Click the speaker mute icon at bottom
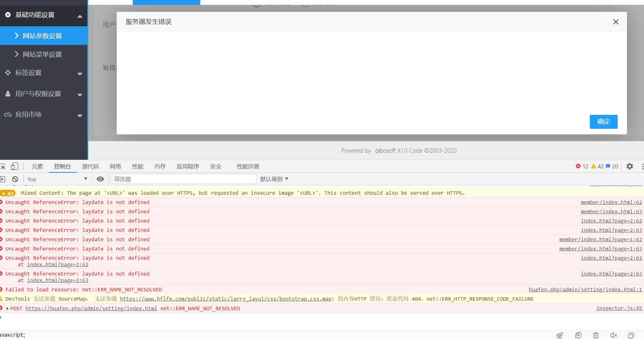Viewport: 644px width, 339px height. (x=613, y=335)
